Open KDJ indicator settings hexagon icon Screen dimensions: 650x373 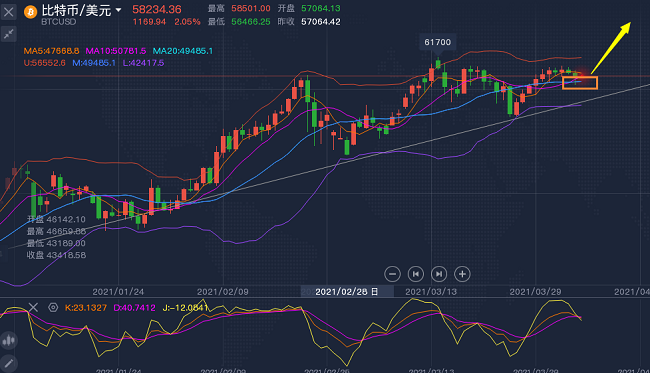[x=53, y=308]
